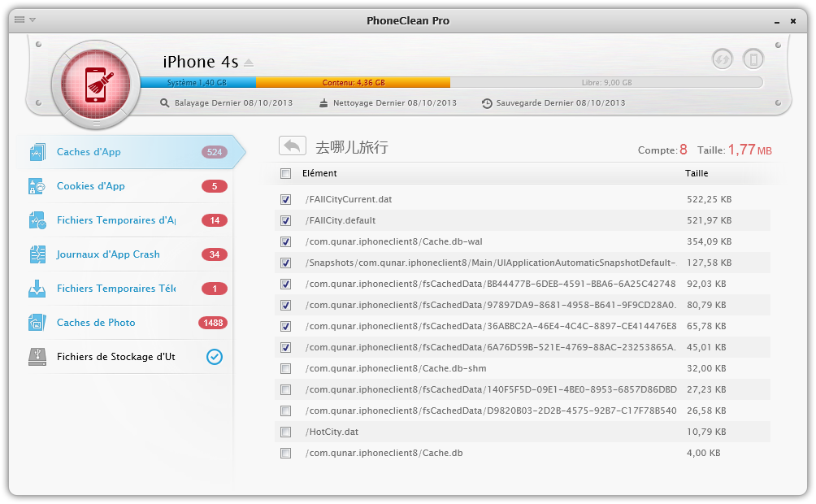816x504 pixels.
Task: Click the back arrow button
Action: pos(293,146)
